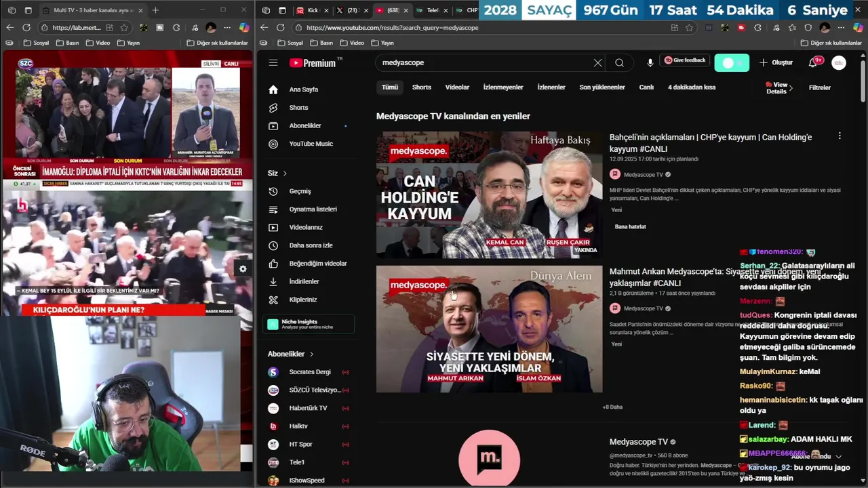This screenshot has width=868, height=488.
Task: Open Yayın bookmarks folder in YouTube browser
Action: 382,43
